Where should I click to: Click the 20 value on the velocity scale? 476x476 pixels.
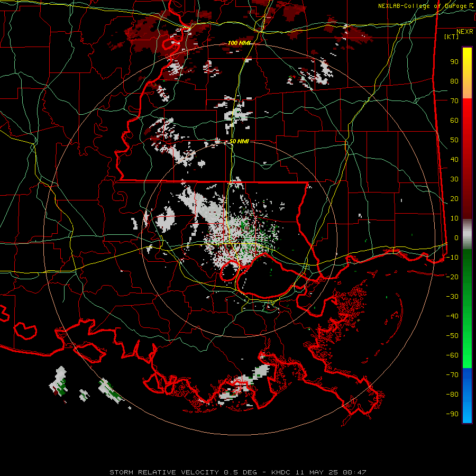click(x=454, y=199)
